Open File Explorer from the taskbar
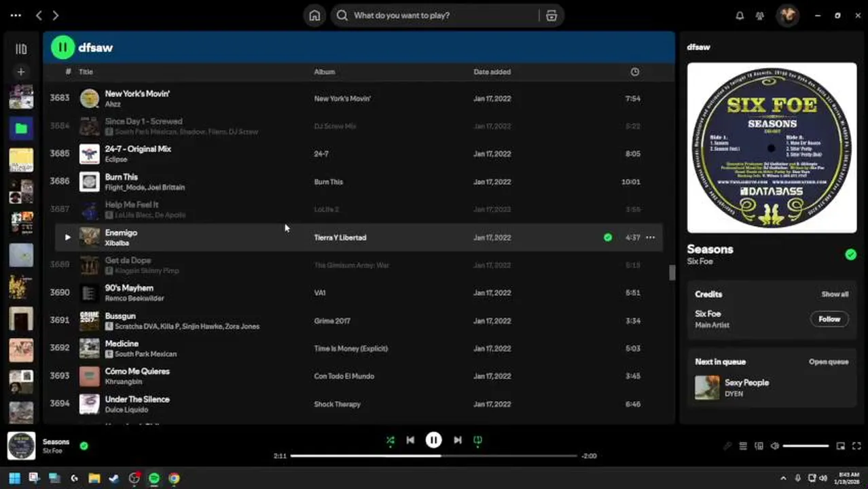Image resolution: width=868 pixels, height=489 pixels. pyautogui.click(x=94, y=478)
